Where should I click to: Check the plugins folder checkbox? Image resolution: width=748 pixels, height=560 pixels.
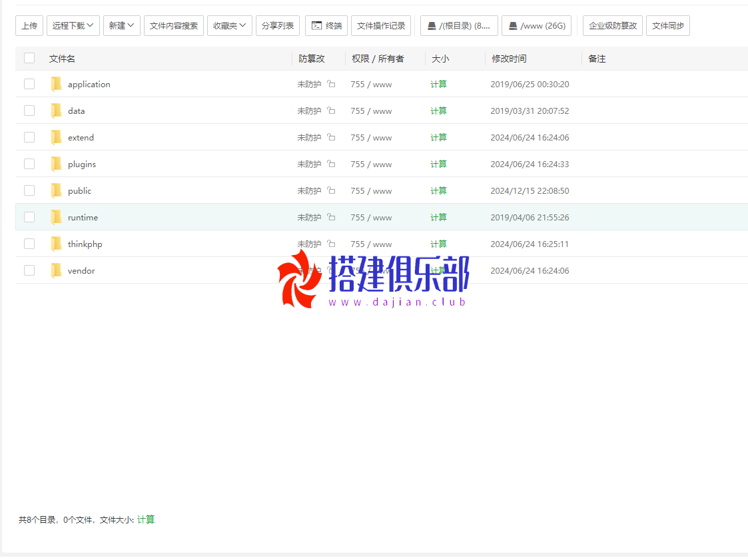click(29, 164)
